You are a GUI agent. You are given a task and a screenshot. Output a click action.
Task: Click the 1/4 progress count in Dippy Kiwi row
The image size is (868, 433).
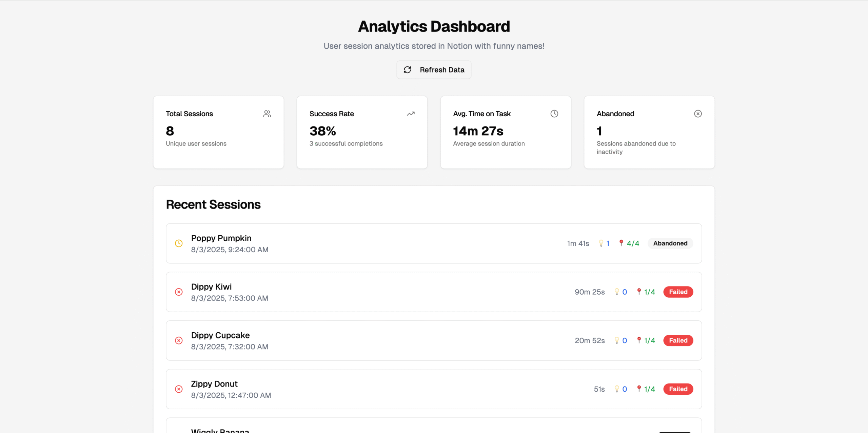point(650,292)
